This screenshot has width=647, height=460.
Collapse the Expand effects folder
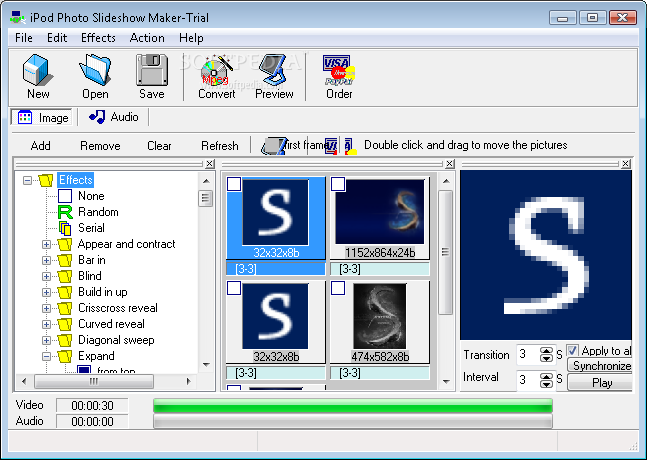click(x=46, y=356)
